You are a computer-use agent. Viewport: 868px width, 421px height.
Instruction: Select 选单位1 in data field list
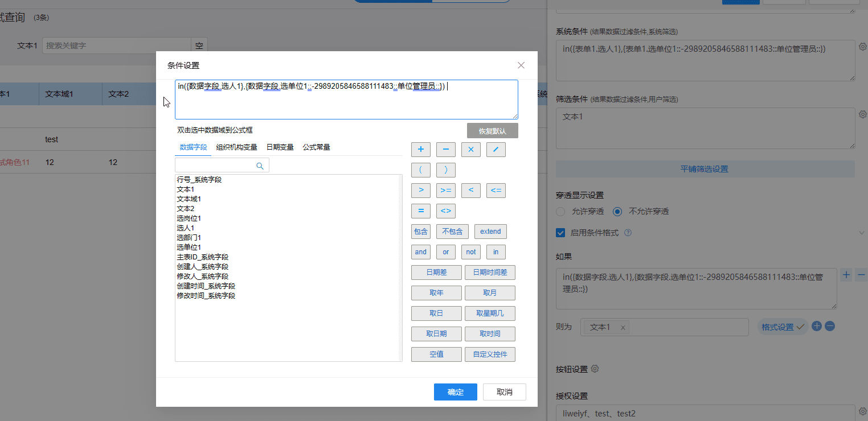click(x=189, y=247)
